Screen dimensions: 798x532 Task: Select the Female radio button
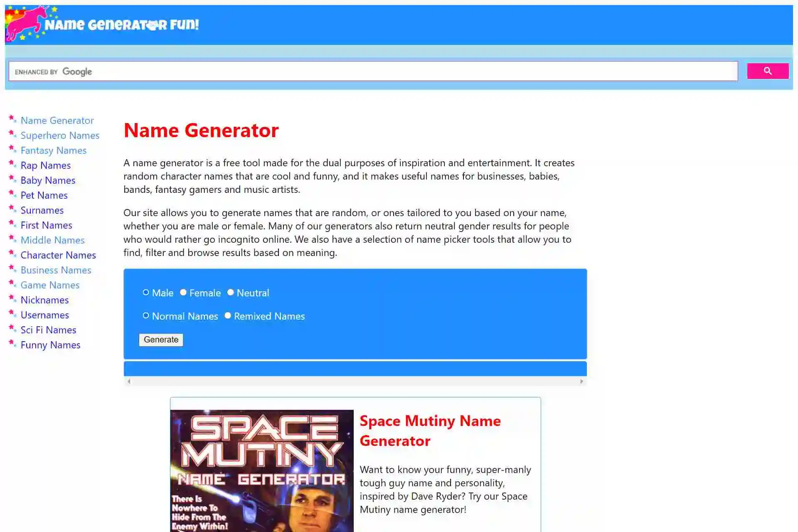point(183,292)
